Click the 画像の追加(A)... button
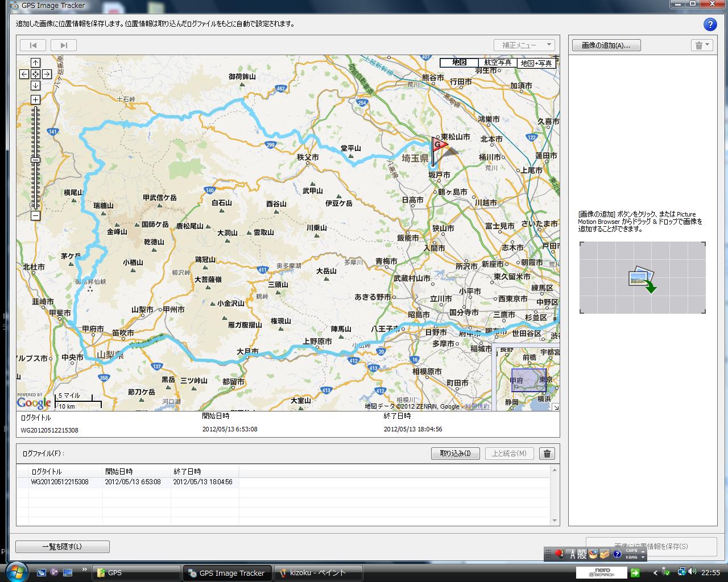The height and width of the screenshot is (582, 728). (606, 45)
